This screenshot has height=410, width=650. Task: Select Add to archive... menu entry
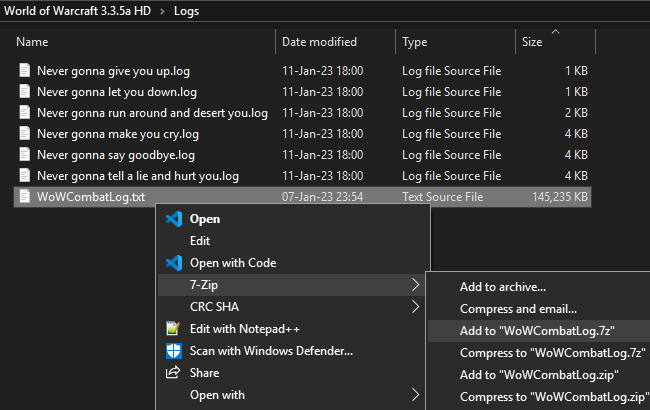tap(503, 287)
